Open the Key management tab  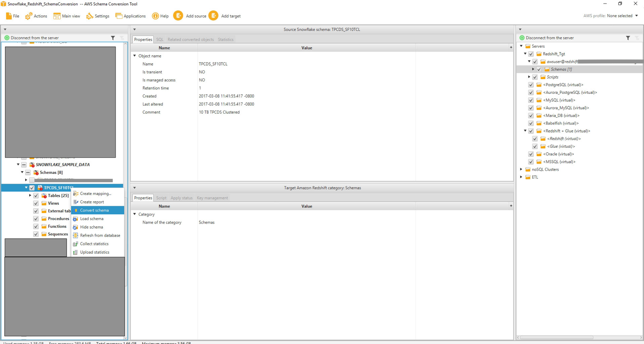point(212,198)
